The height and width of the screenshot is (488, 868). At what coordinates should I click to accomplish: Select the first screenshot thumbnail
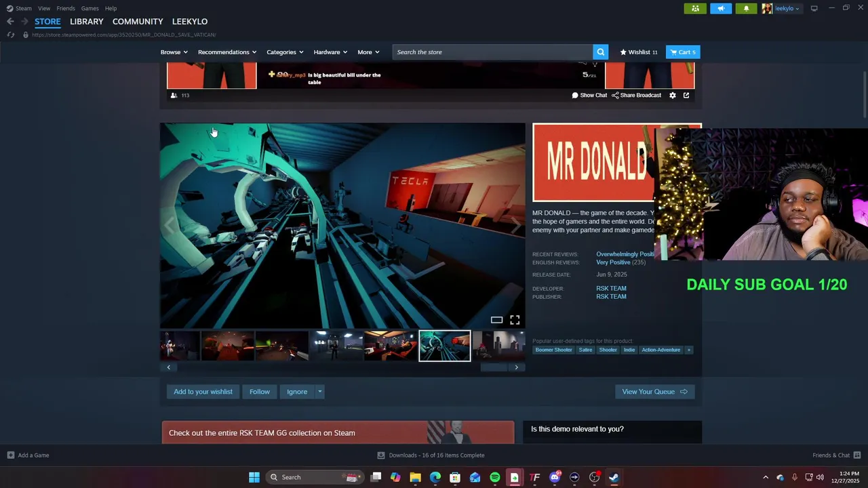(180, 346)
